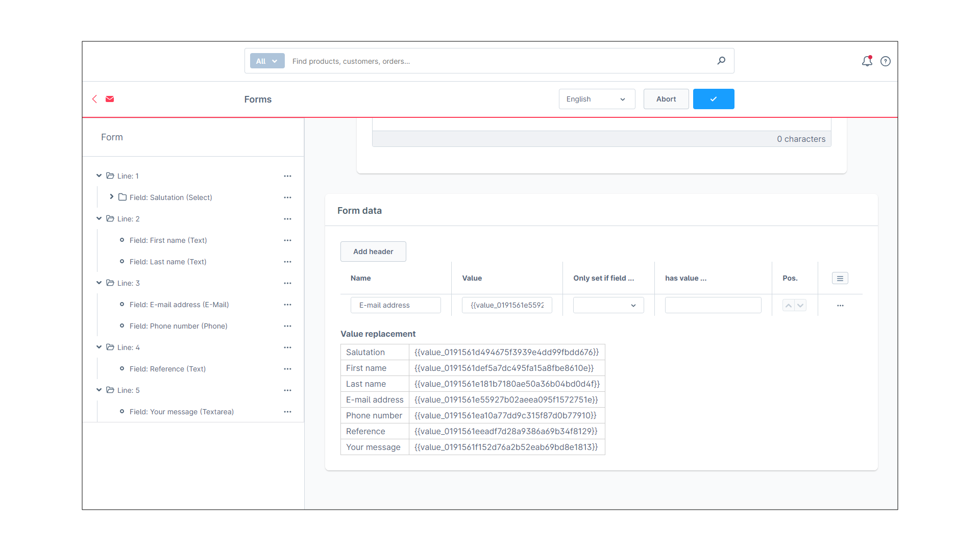980x551 pixels.
Task: Click the red mail envelope icon
Action: coord(110,99)
